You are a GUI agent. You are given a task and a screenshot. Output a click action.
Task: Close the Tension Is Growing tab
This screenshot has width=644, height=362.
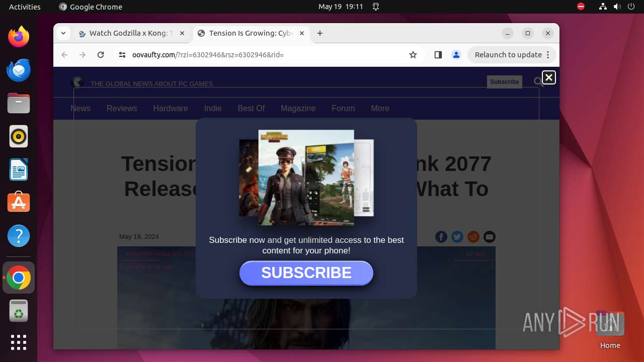(302, 33)
